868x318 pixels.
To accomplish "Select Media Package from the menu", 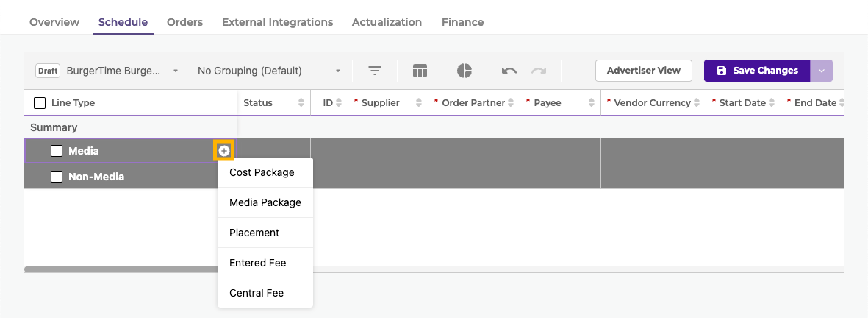I will click(x=265, y=202).
